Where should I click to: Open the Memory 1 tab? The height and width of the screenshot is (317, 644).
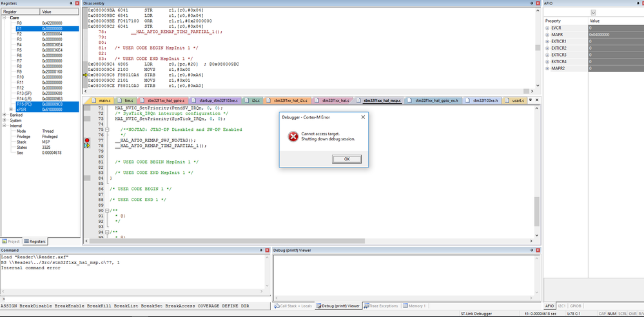pos(415,306)
